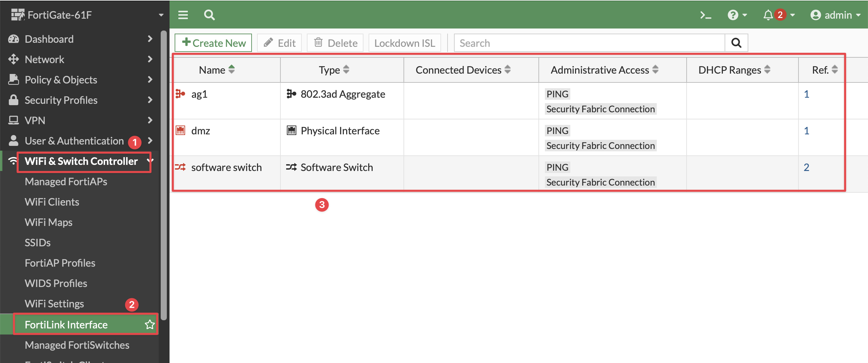Toggle favorite star for FortiLink Interface

(x=150, y=325)
